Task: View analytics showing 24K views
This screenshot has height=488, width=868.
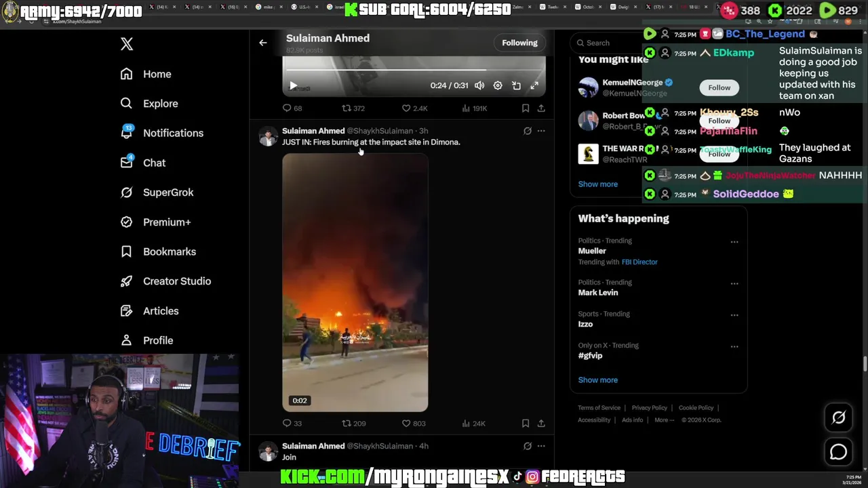Action: (x=473, y=424)
